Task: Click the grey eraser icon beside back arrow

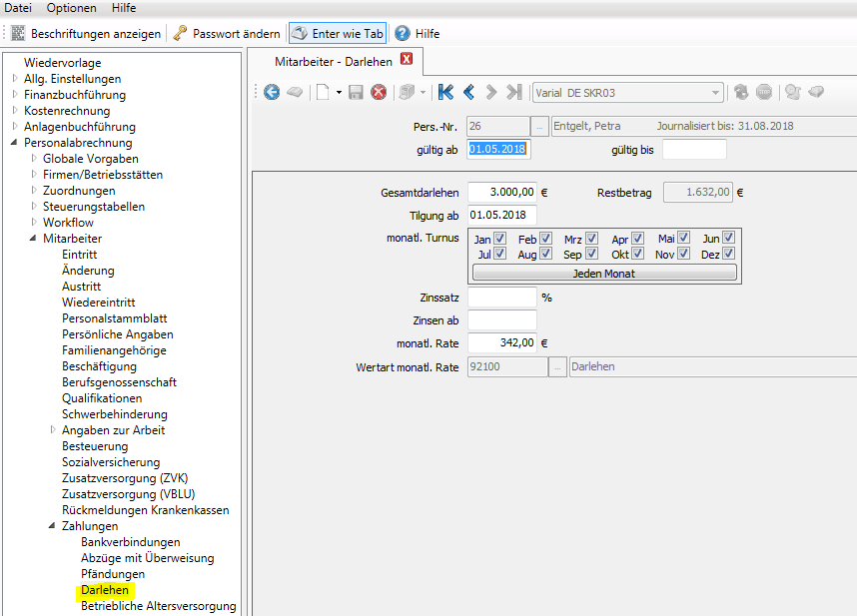Action: click(295, 92)
